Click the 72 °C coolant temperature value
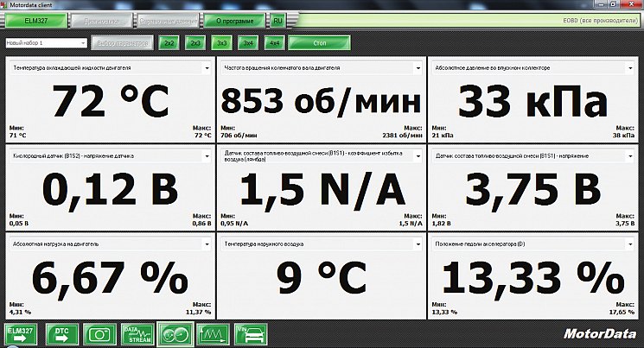644x348 pixels. (x=111, y=101)
